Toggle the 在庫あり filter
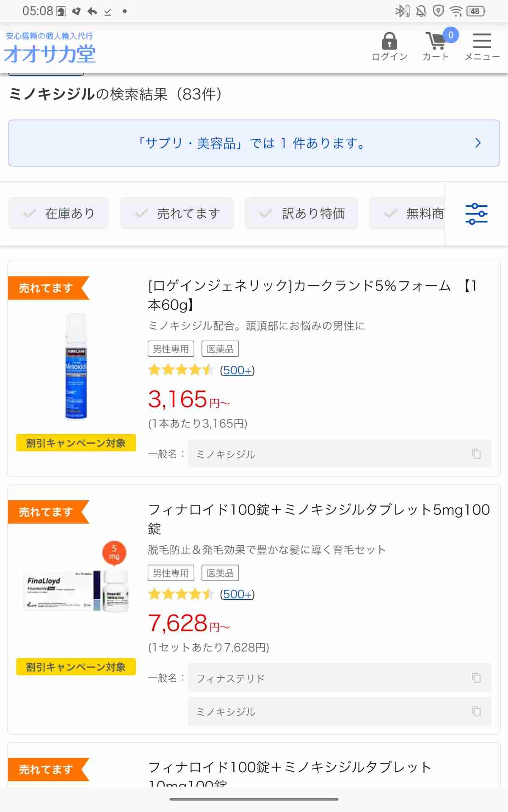Screen dimensions: 508x812 pos(59,214)
